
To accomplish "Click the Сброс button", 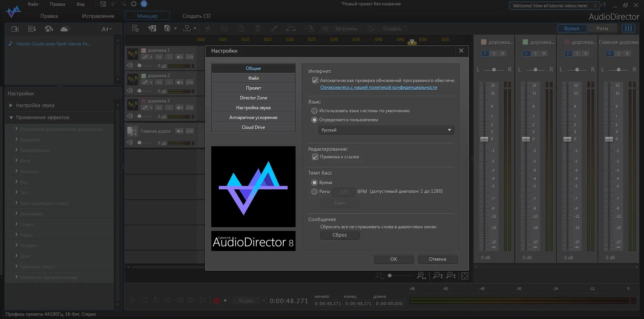I will coord(340,235).
